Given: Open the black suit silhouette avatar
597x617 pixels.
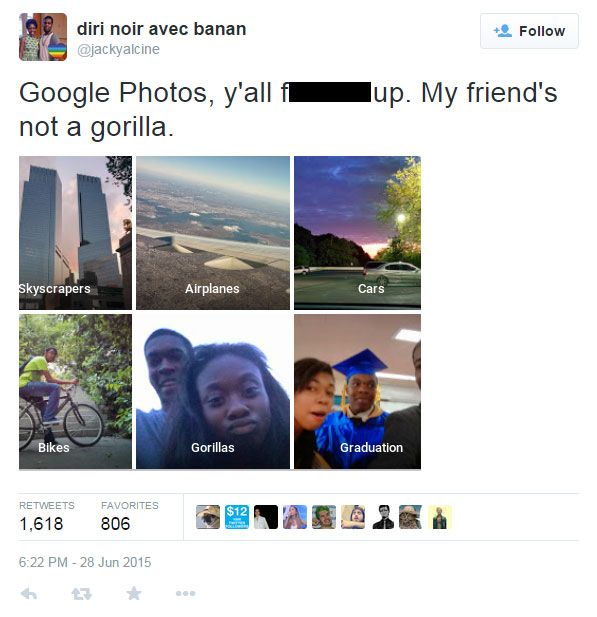Looking at the screenshot, I should point(382,517).
